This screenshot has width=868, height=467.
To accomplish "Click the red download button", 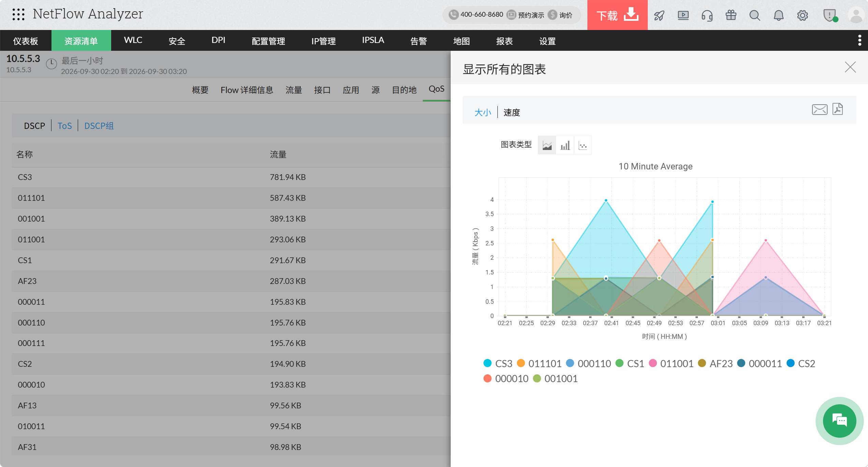I will point(617,15).
